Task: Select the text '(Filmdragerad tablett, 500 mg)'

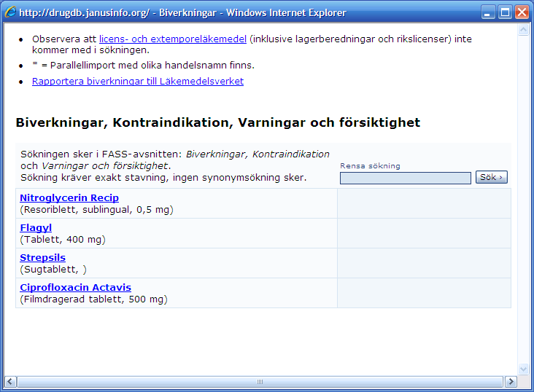Action: [x=93, y=299]
